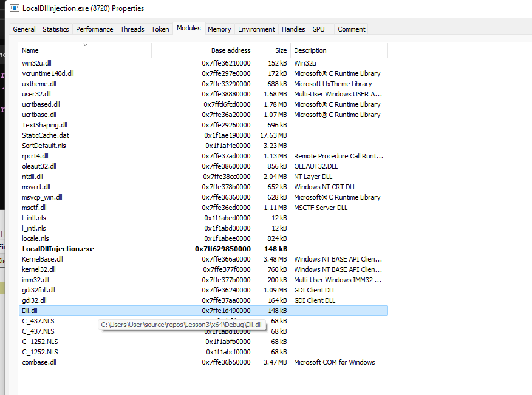Switch to the Performance tab
The width and height of the screenshot is (532, 395).
[94, 29]
